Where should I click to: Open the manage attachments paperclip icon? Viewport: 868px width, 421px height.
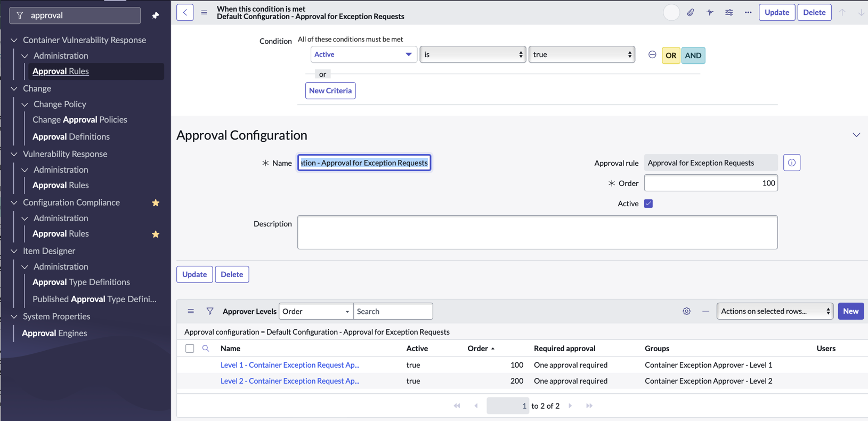[x=691, y=12]
